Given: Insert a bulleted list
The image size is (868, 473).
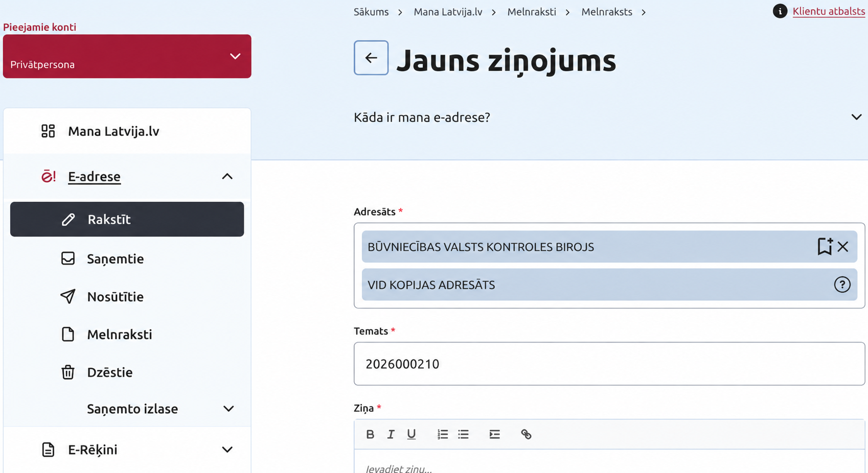Looking at the screenshot, I should [463, 434].
